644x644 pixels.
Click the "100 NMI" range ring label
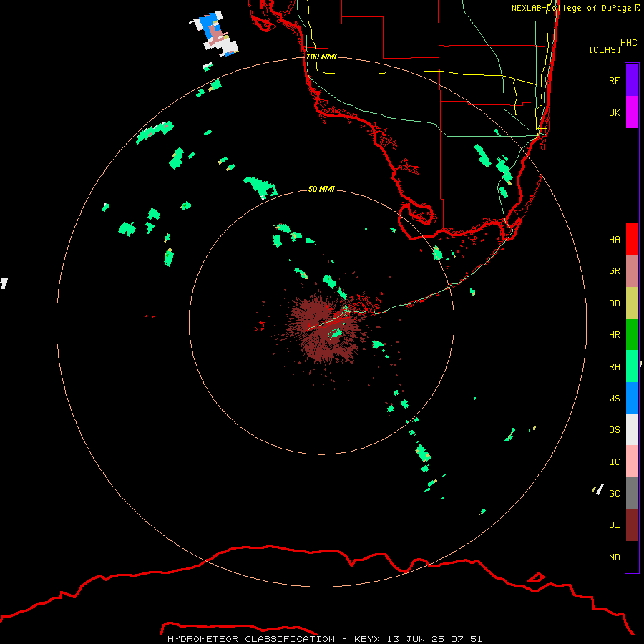[321, 57]
